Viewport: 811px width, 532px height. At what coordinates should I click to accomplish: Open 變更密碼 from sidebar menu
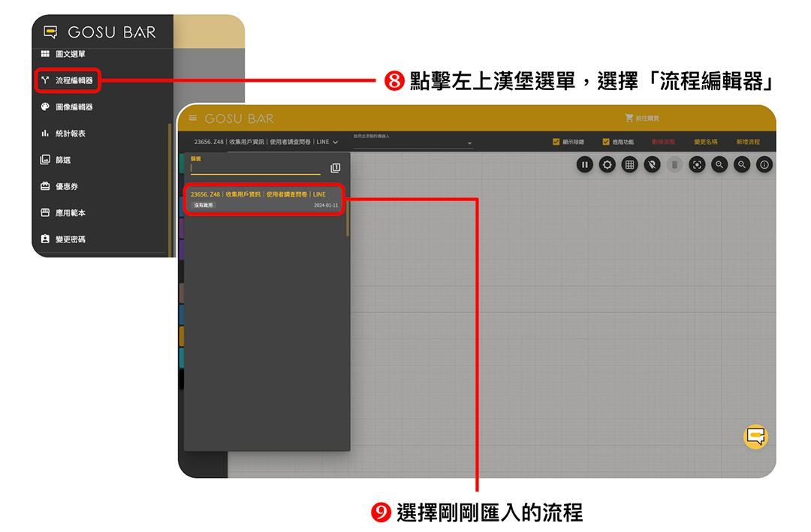click(x=71, y=239)
